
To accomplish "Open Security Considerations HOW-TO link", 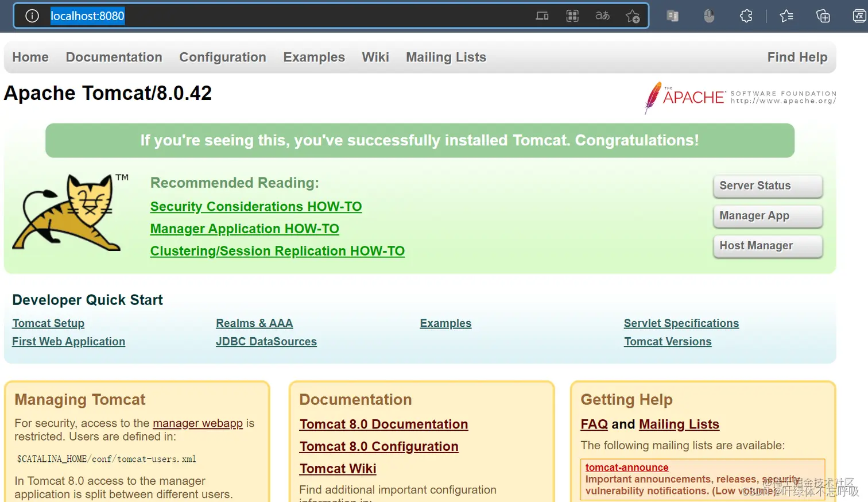I will [x=256, y=207].
